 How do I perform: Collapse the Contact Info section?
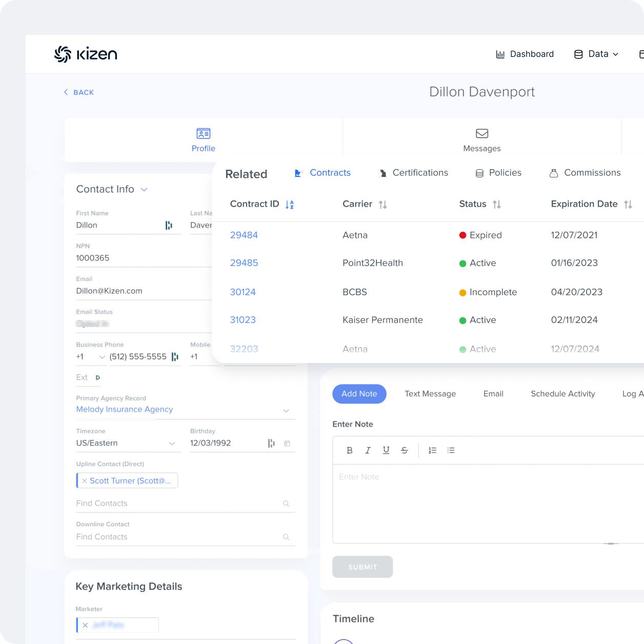click(144, 189)
